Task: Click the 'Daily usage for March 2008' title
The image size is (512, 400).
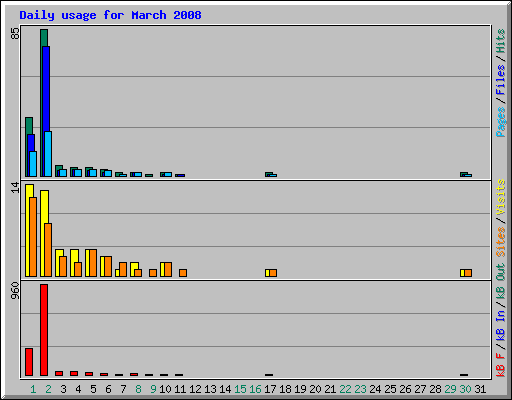Action: (x=110, y=15)
